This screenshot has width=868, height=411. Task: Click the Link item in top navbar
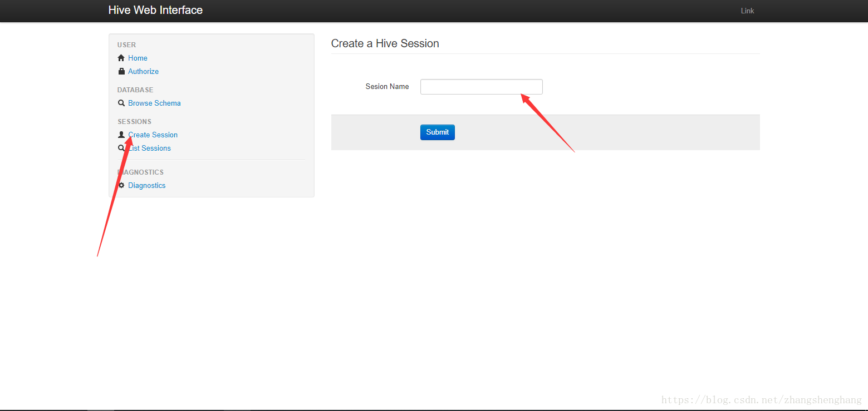747,11
